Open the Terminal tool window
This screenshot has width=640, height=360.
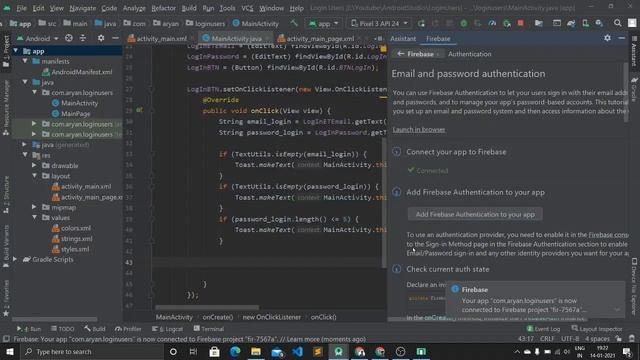point(209,329)
